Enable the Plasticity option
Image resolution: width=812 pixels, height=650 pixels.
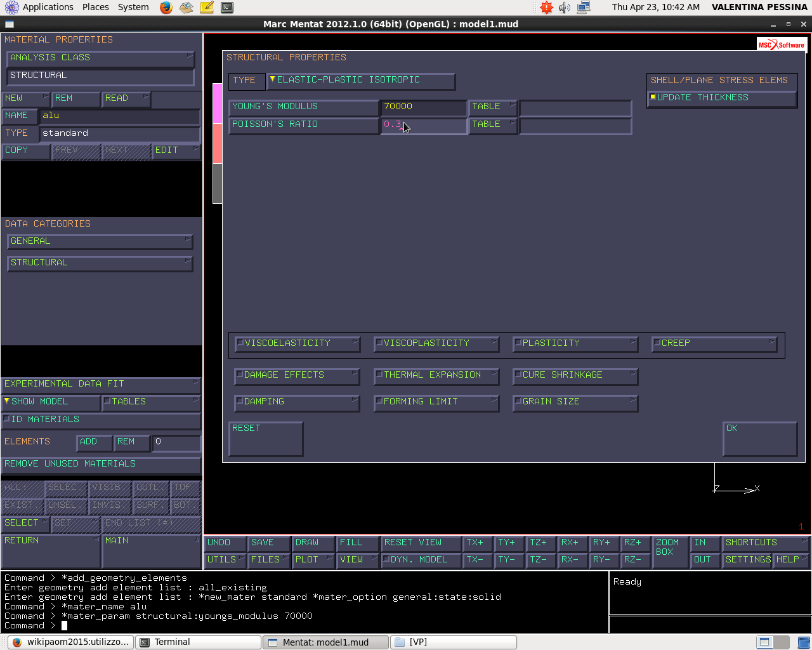[x=575, y=343]
